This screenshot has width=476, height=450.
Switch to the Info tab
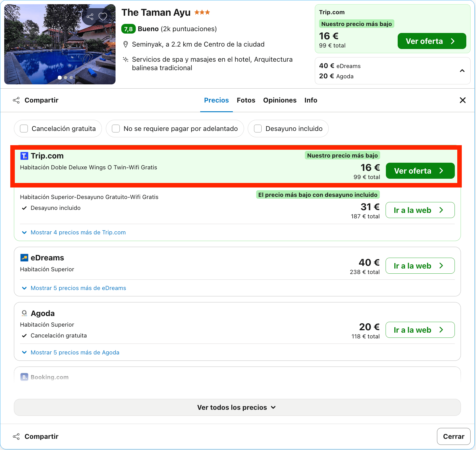[311, 100]
